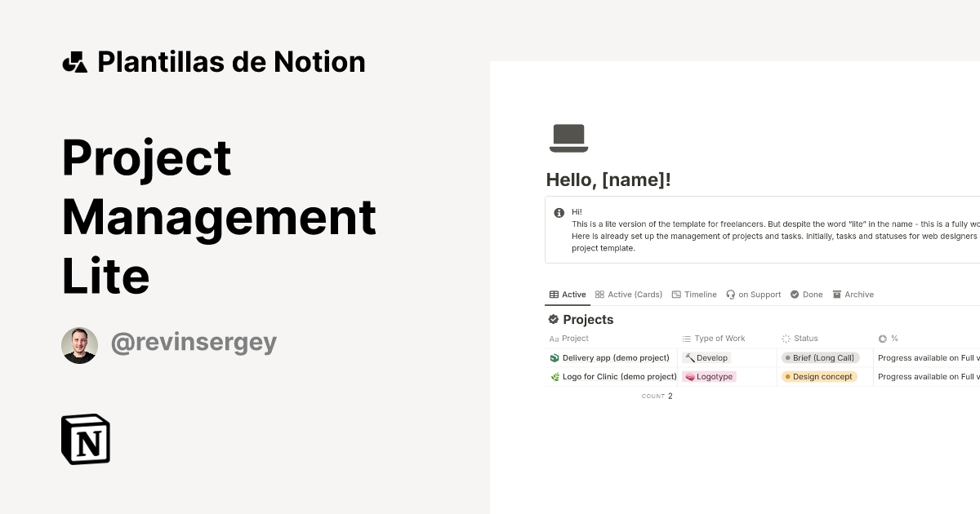
Task: Click the Aa icon in the Project column header
Action: tap(555, 338)
